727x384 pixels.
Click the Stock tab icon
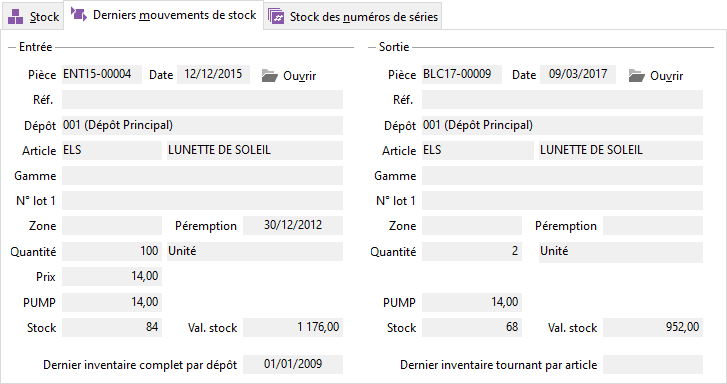(15, 17)
